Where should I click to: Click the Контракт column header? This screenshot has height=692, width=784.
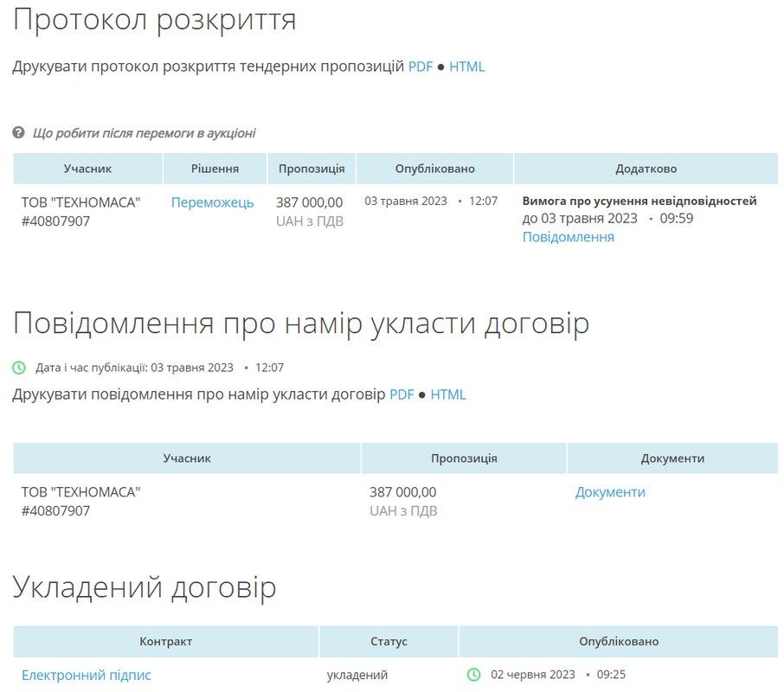point(165,641)
